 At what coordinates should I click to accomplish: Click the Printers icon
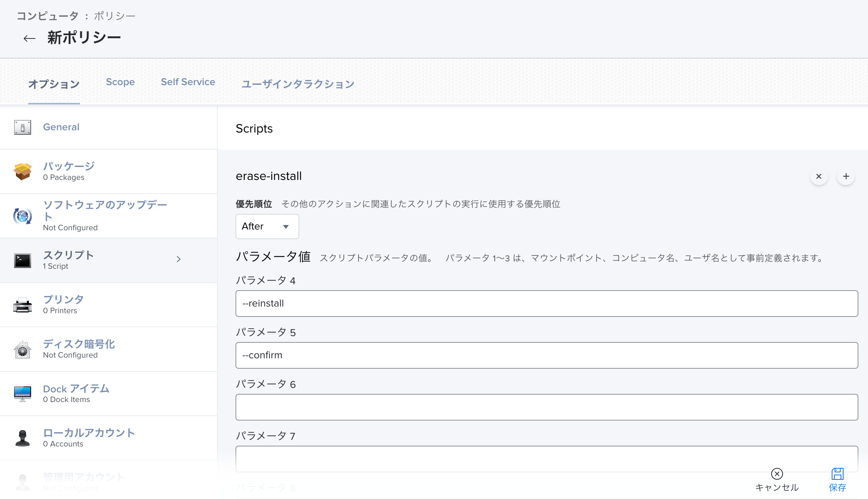[23, 305]
